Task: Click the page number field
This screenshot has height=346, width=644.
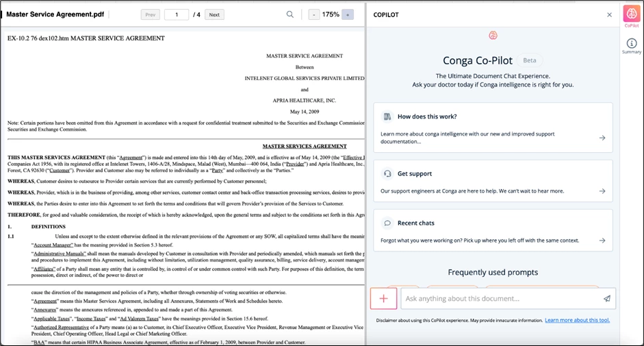Action: 177,15
